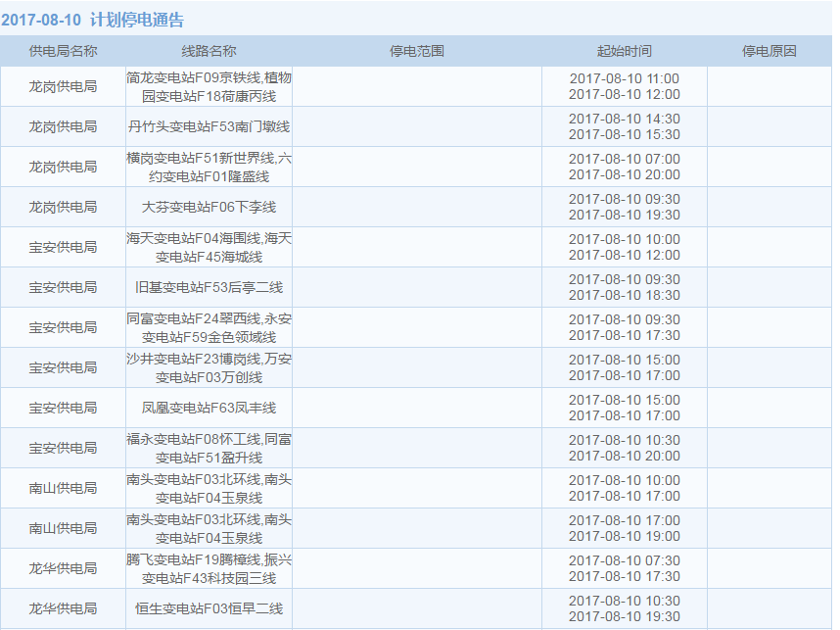Click the 2017-08-10 计划停电通告 title

[x=92, y=20]
